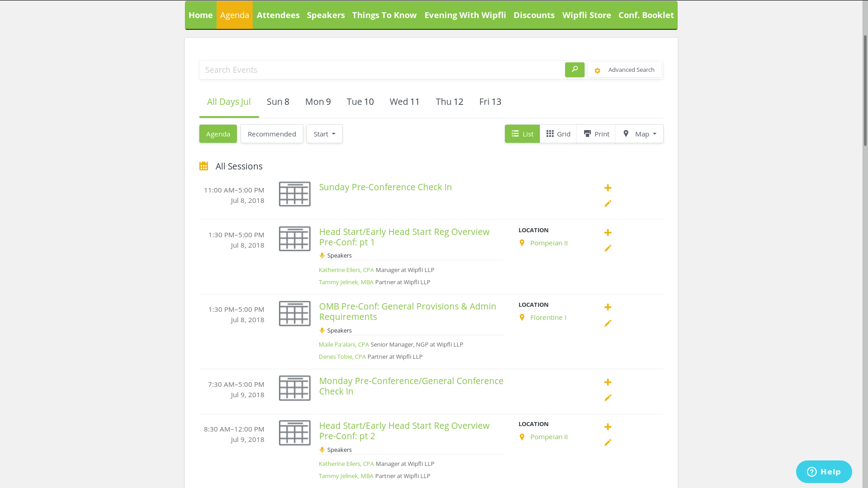
Task: Open the Help chat widget
Action: pos(824,472)
